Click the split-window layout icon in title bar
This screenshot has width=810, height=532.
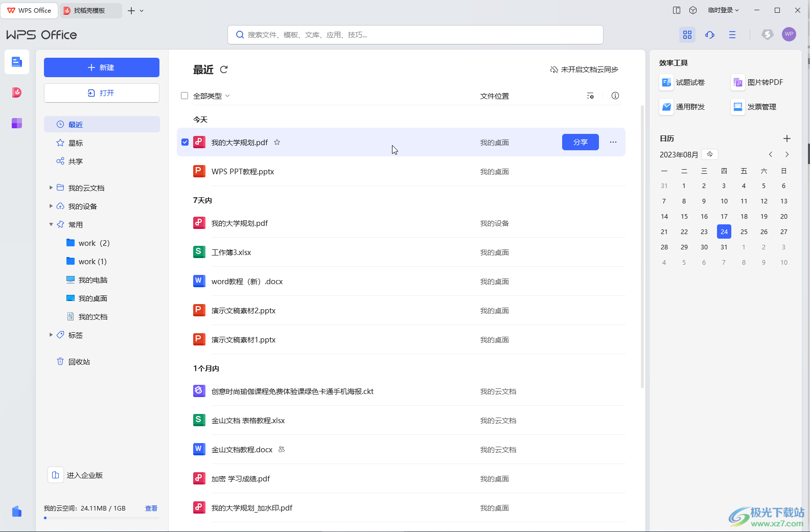pos(677,10)
